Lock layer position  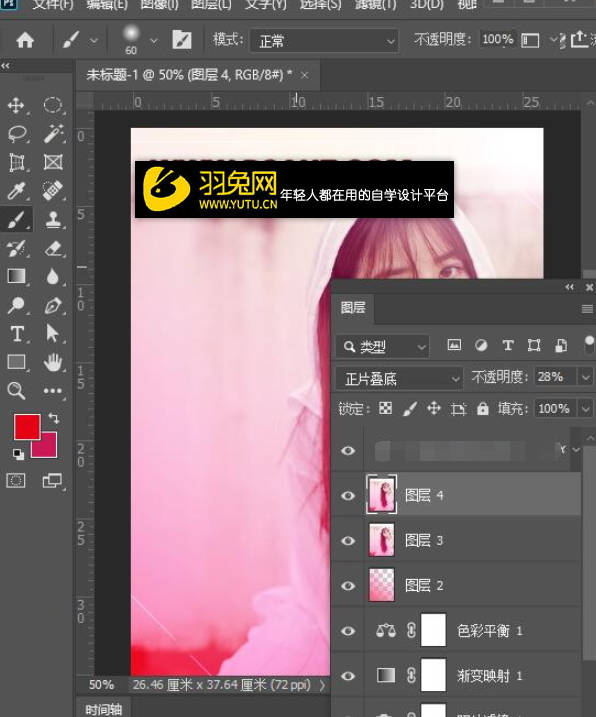[x=434, y=408]
